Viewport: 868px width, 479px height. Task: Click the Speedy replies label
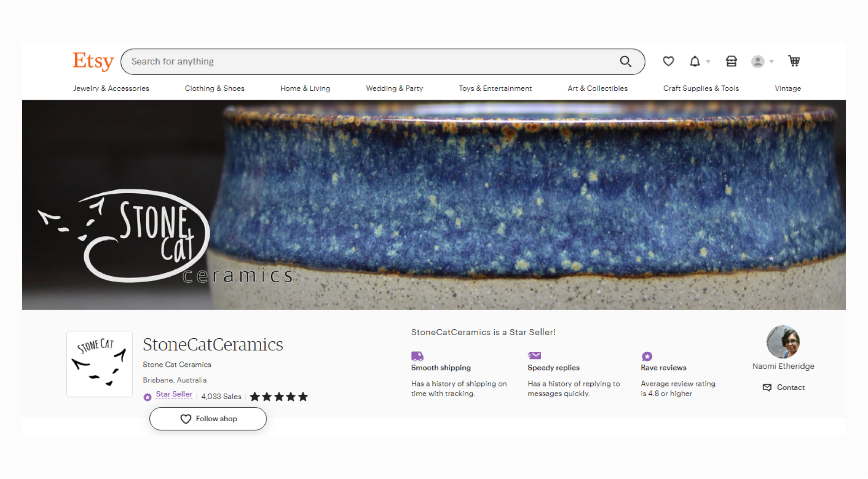click(x=553, y=368)
